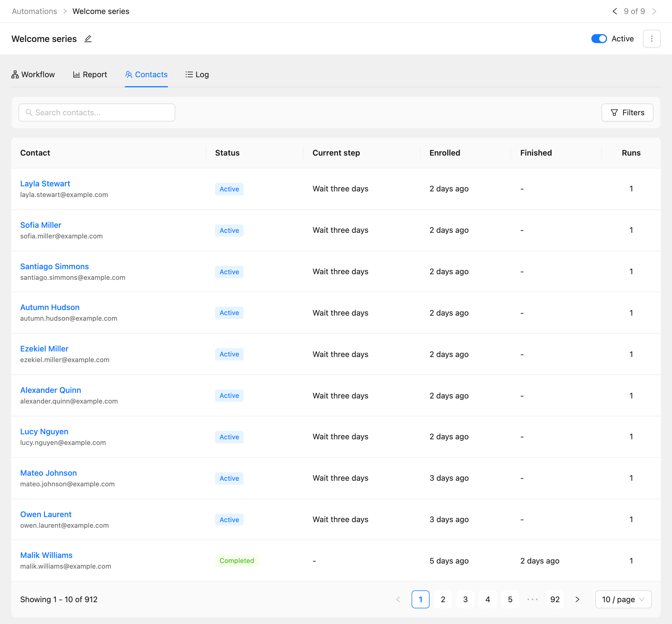This screenshot has height=624, width=672.
Task: Switch to the Workflow tab
Action: 33,75
